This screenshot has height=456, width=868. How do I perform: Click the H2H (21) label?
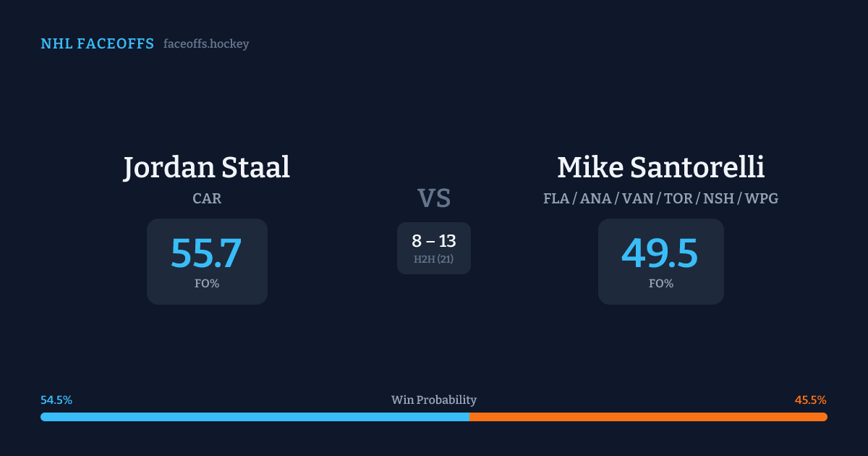[434, 259]
